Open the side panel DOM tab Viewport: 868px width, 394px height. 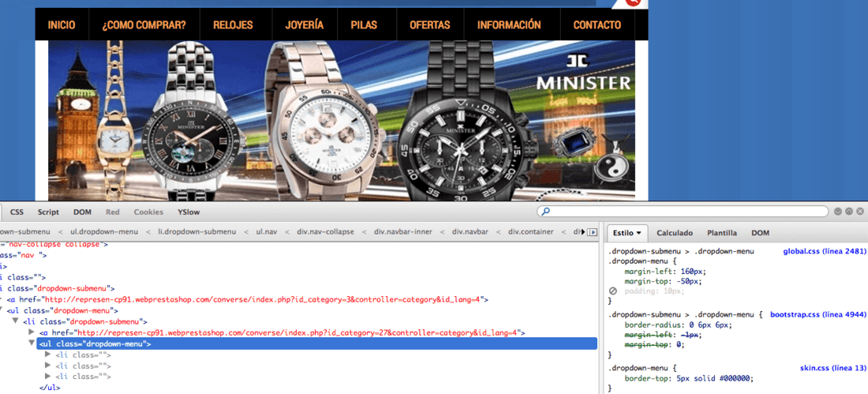pyautogui.click(x=760, y=233)
